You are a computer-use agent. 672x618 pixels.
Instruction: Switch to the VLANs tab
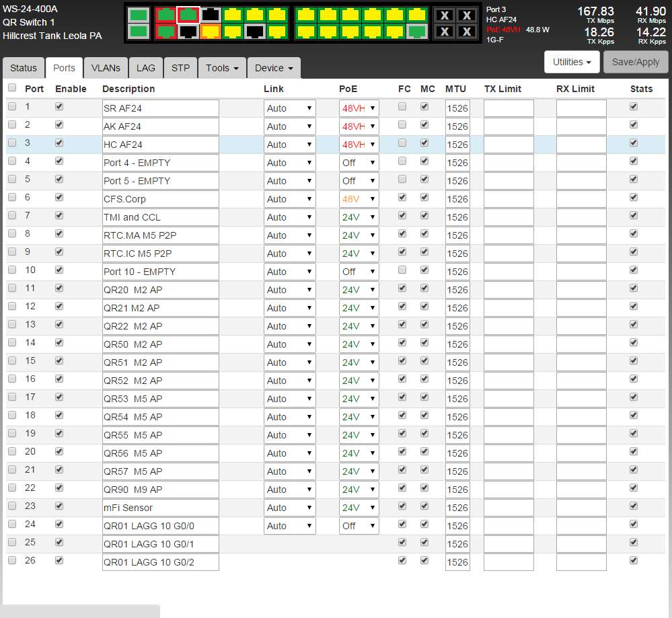tap(106, 68)
